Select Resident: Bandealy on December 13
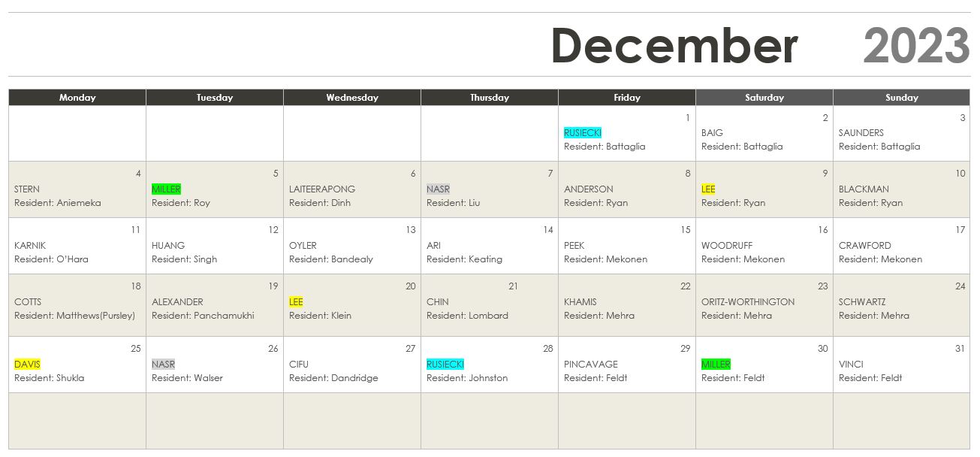This screenshot has height=457, width=980. [331, 259]
